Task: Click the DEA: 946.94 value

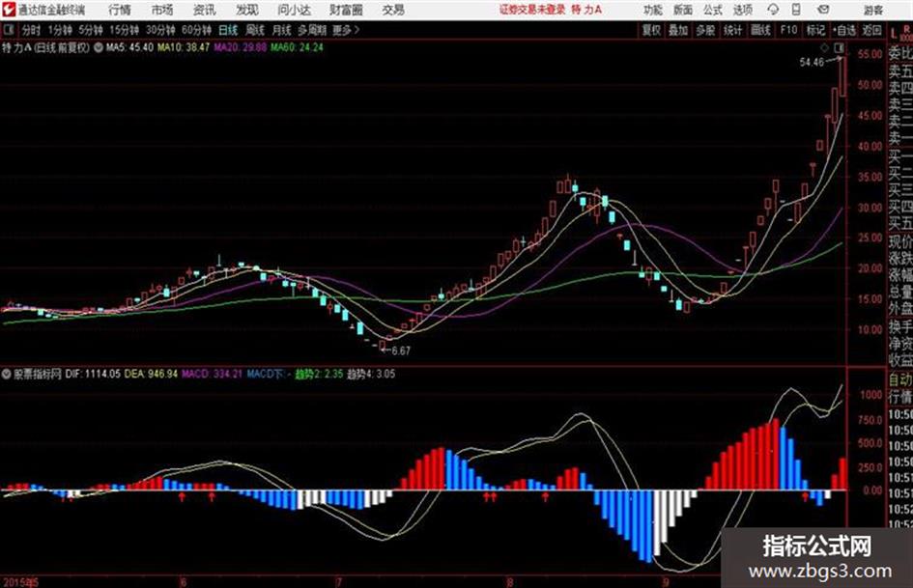Action: [x=151, y=375]
